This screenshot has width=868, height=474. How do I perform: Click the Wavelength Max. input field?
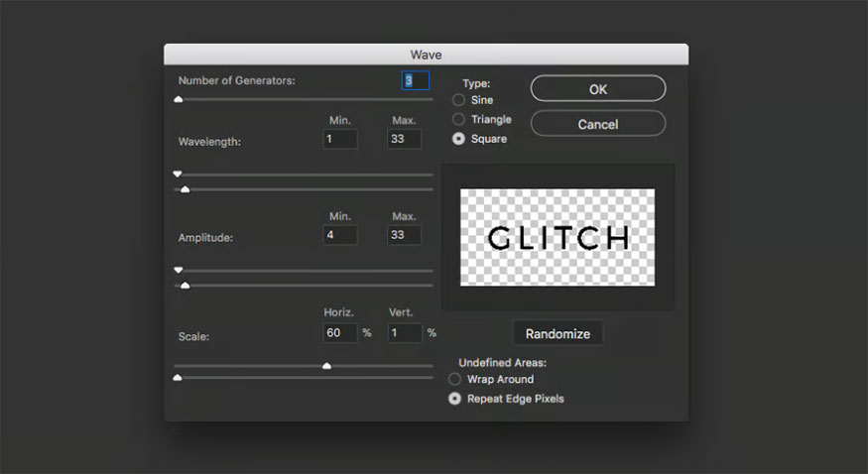click(x=404, y=139)
